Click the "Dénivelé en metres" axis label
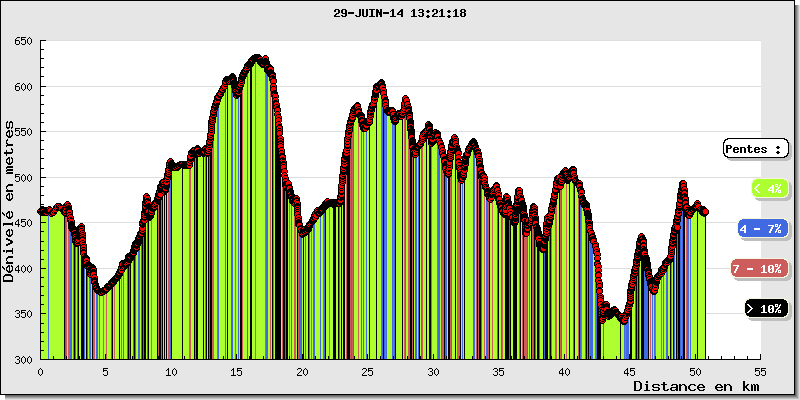 click(10, 200)
